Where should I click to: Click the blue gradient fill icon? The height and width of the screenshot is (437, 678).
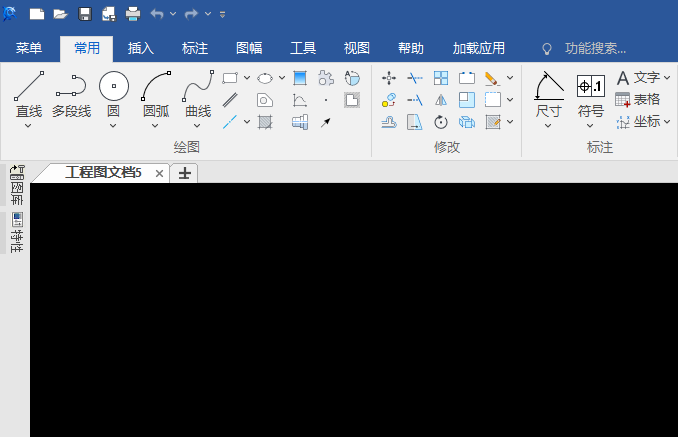click(300, 78)
